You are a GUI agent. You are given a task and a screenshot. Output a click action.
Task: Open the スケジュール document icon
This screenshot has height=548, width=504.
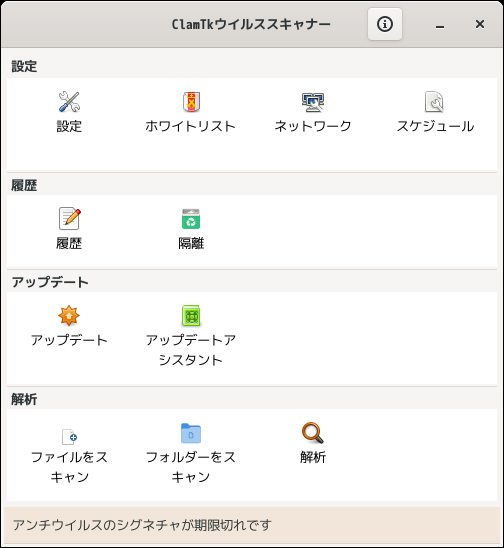(x=434, y=102)
